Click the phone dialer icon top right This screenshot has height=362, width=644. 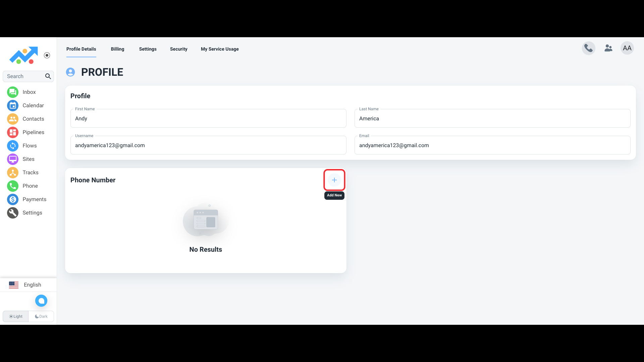[588, 48]
